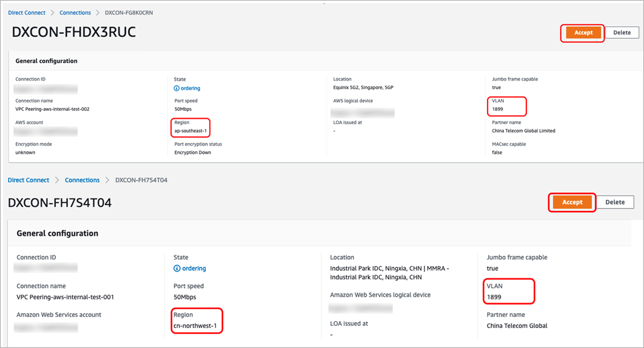Image resolution: width=644 pixels, height=348 pixels.
Task: Select location Equinix SG2, Singapore, SGP
Action: click(363, 87)
